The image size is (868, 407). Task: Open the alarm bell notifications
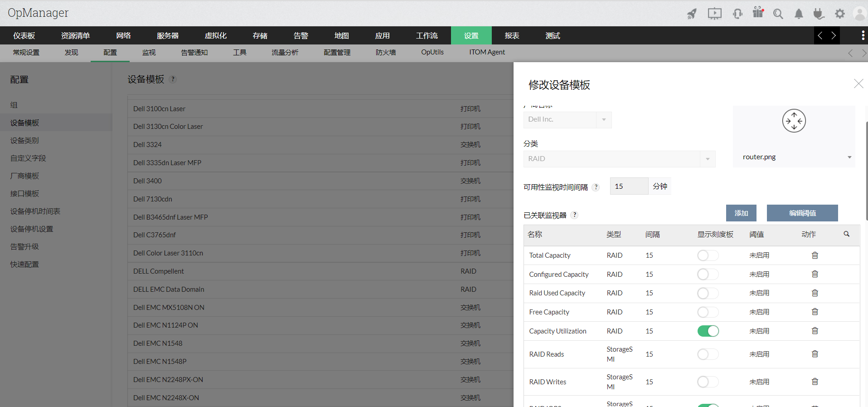click(799, 14)
